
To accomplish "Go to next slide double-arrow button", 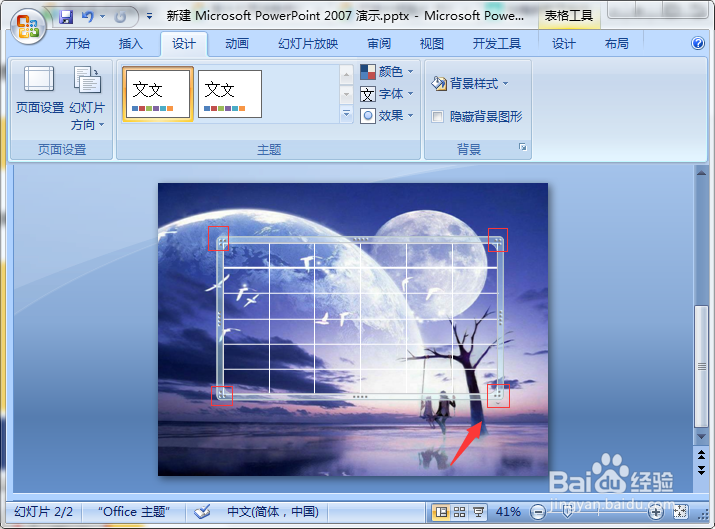I will [701, 470].
